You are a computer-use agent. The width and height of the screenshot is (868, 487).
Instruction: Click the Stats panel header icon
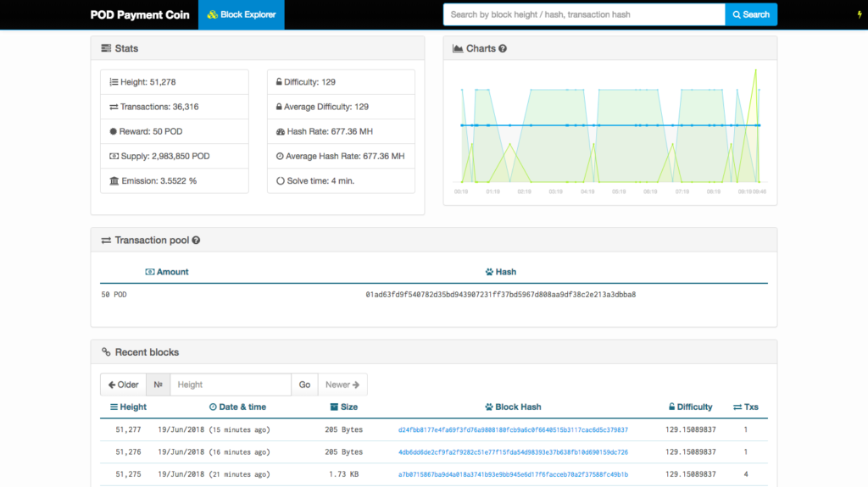[x=106, y=49]
